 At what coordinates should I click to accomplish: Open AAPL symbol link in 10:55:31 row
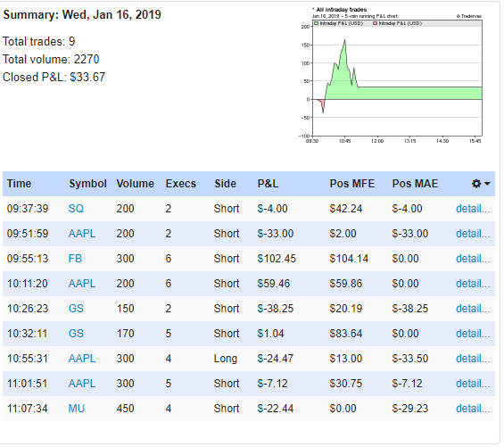click(82, 359)
